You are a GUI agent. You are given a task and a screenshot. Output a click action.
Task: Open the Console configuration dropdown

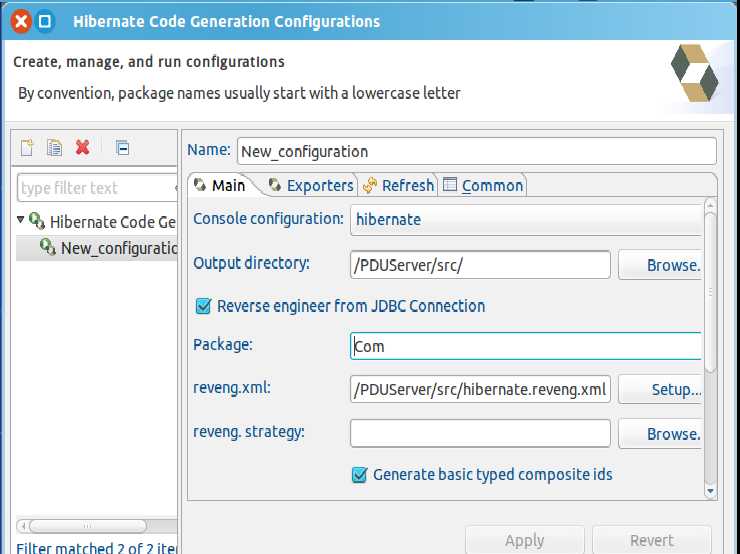(527, 219)
